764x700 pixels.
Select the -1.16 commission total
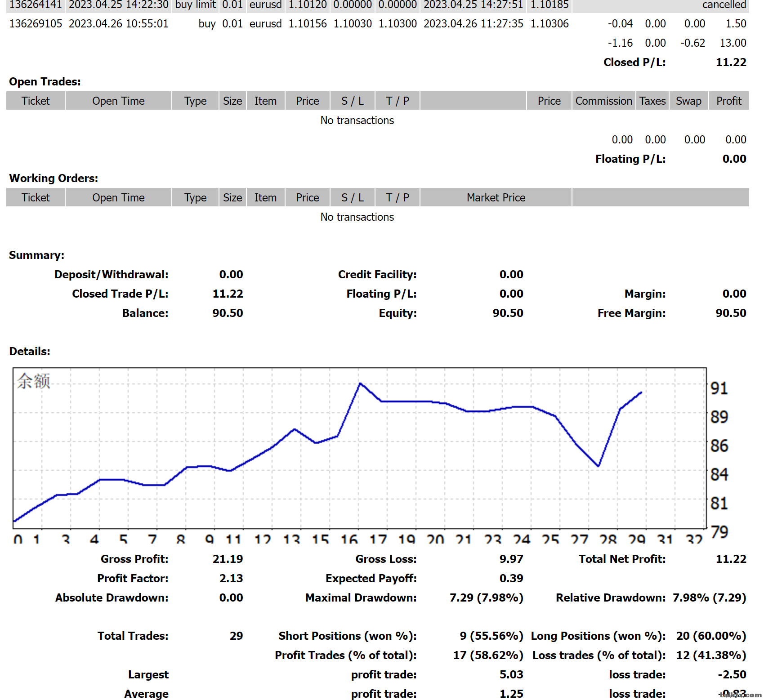click(x=620, y=43)
